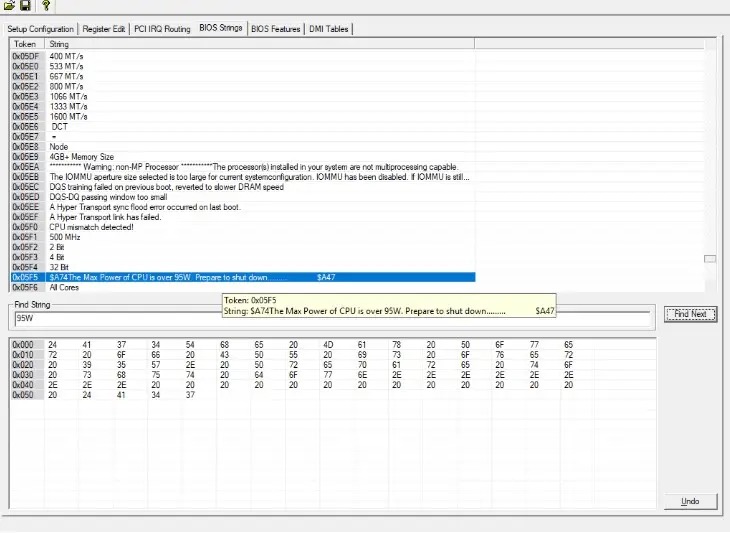The height and width of the screenshot is (533, 730).
Task: Select the 4GB+ Memory Size row
Action: pos(243,157)
